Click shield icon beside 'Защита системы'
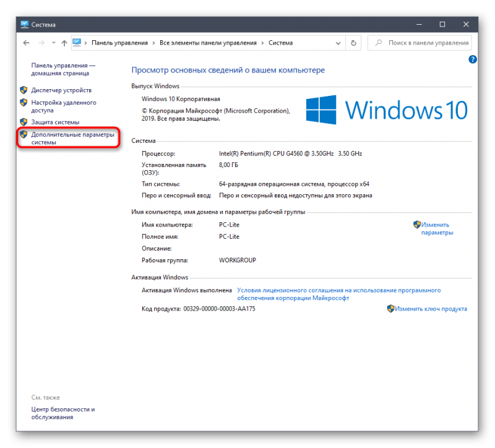 coord(24,122)
